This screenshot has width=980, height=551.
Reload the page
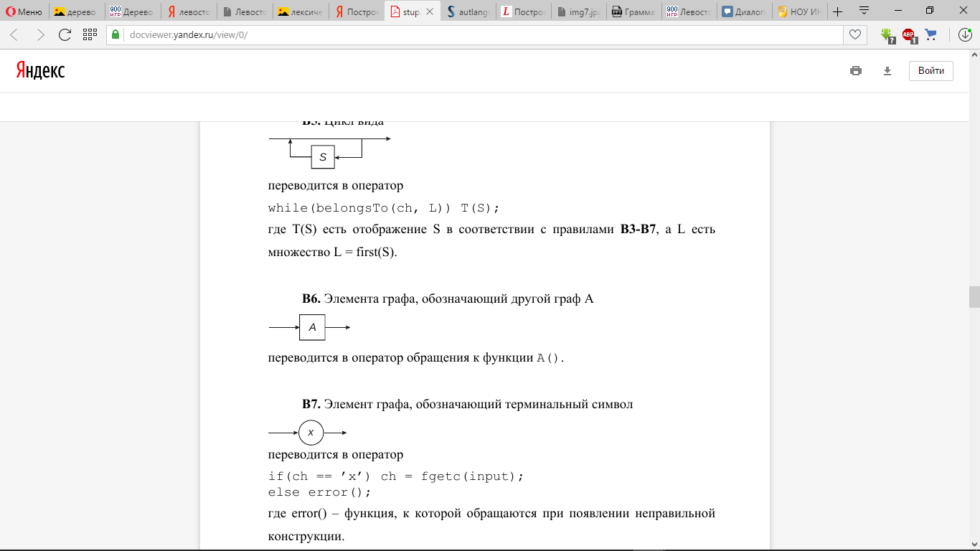coord(65,34)
